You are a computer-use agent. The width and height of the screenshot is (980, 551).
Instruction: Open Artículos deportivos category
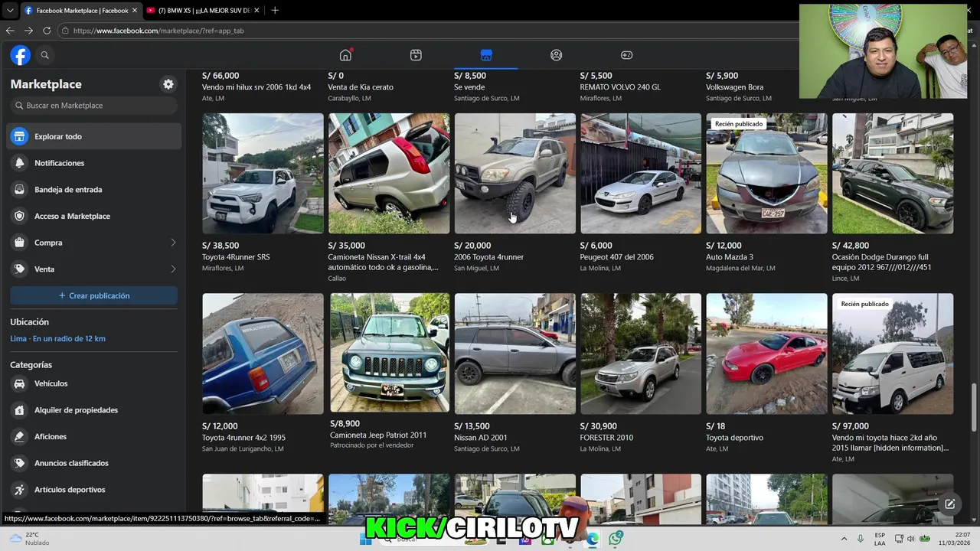point(95,490)
